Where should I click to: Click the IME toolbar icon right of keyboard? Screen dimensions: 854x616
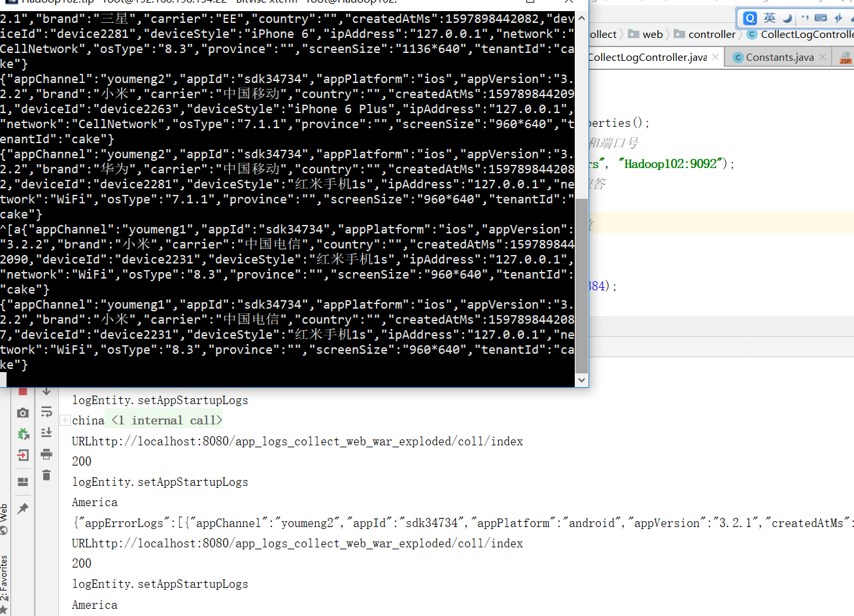pyautogui.click(x=838, y=18)
